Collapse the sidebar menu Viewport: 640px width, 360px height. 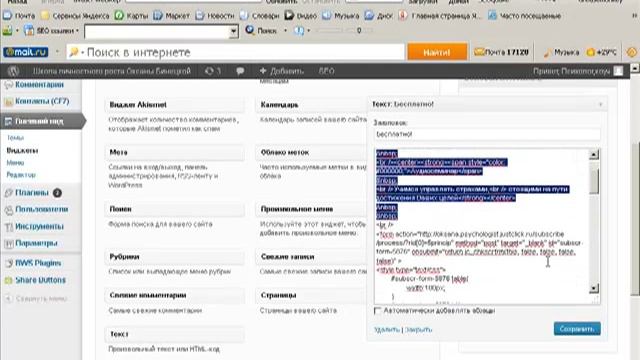pyautogui.click(x=36, y=299)
